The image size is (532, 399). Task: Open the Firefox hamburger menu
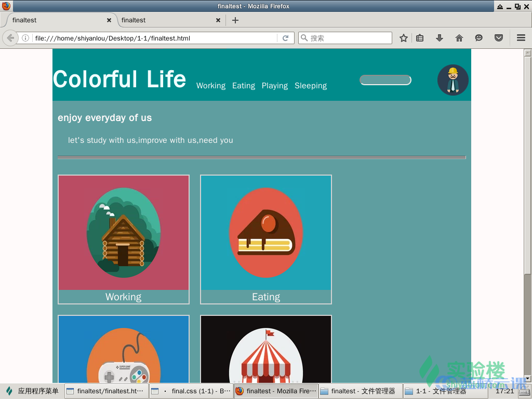[521, 38]
